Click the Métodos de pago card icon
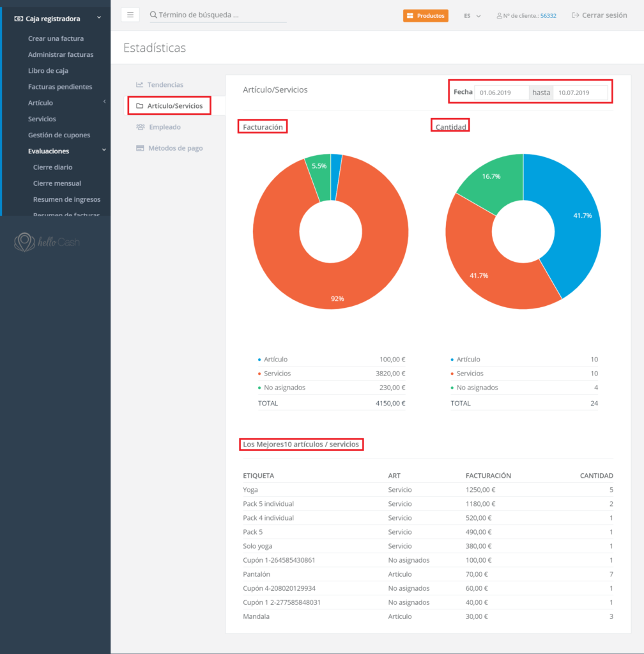The height and width of the screenshot is (654, 644). point(140,148)
